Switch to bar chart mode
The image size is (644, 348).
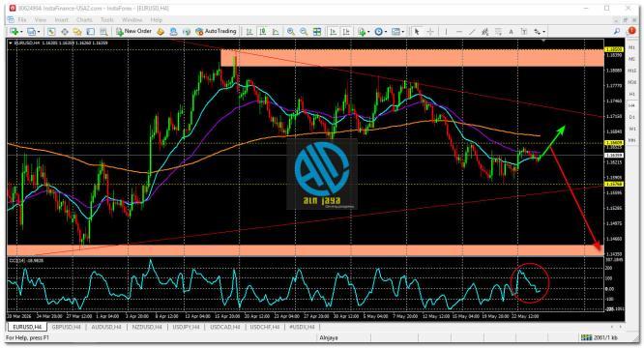click(249, 32)
